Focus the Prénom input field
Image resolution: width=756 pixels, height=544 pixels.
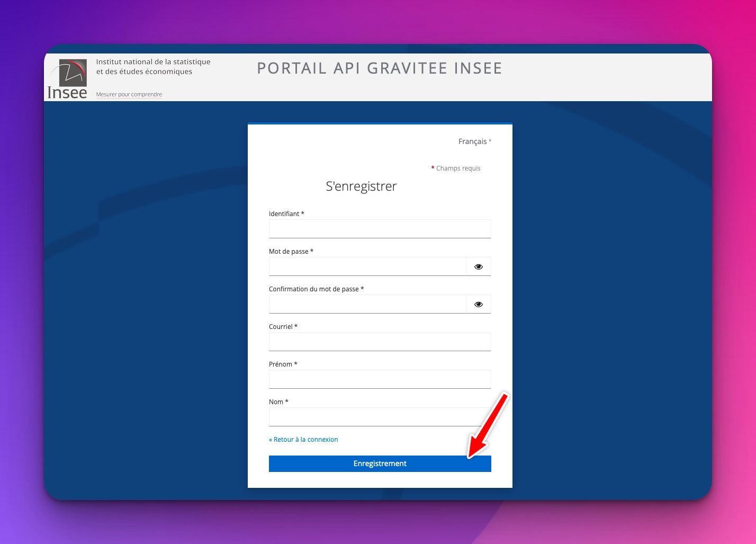[x=380, y=379]
